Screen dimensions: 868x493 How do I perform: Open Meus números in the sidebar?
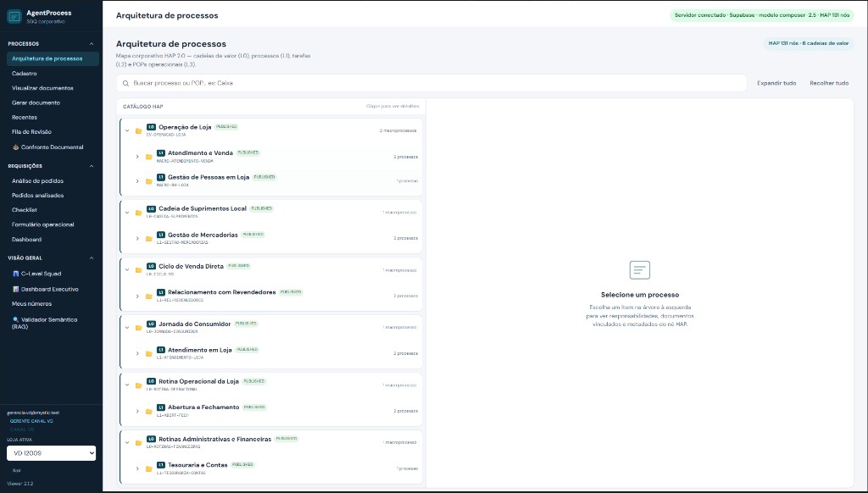31,304
